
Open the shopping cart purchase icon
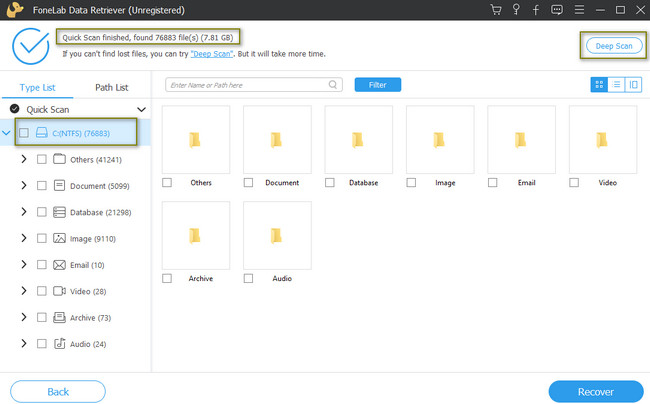pos(496,10)
